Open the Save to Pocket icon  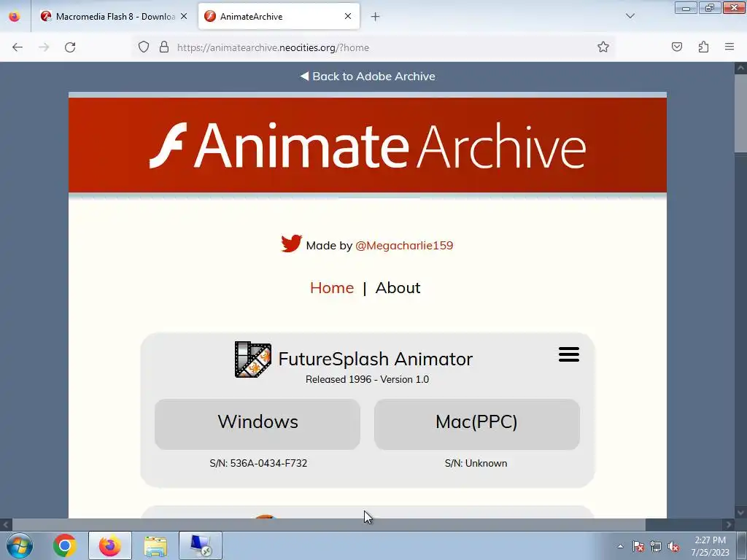tap(677, 47)
